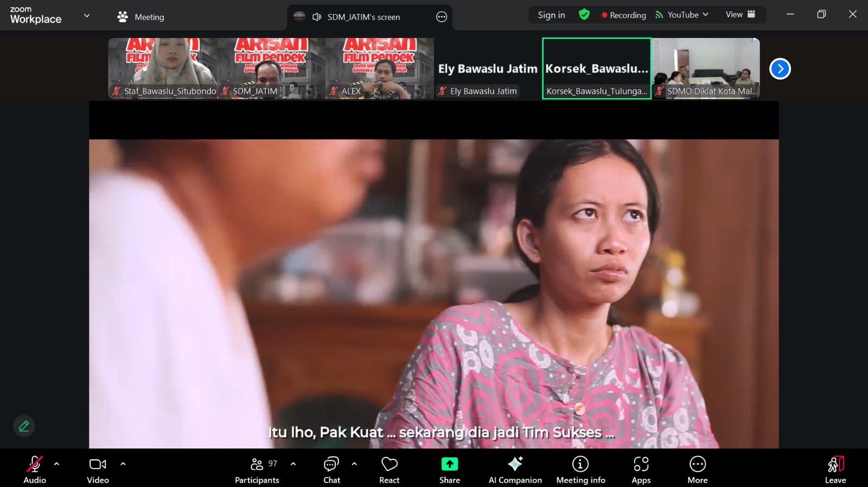This screenshot has width=868, height=487.
Task: Click the green Share screen button
Action: [x=450, y=470]
